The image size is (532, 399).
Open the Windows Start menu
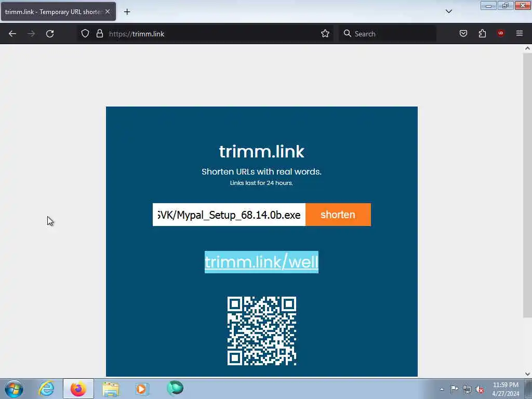point(14,389)
